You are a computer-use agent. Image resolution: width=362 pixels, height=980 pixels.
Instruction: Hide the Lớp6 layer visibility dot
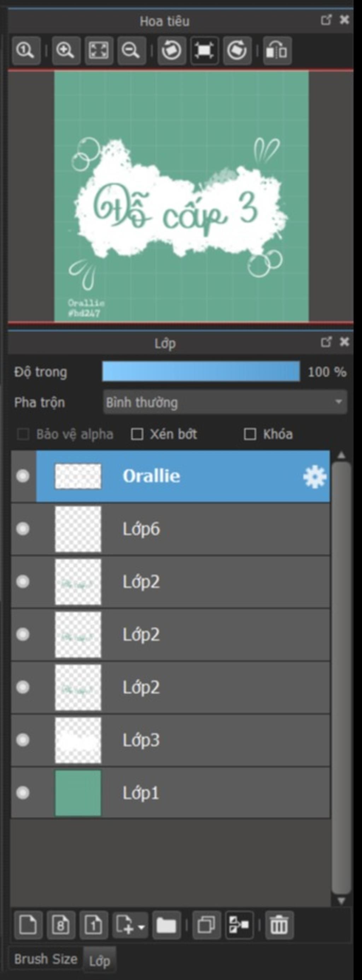[23, 529]
